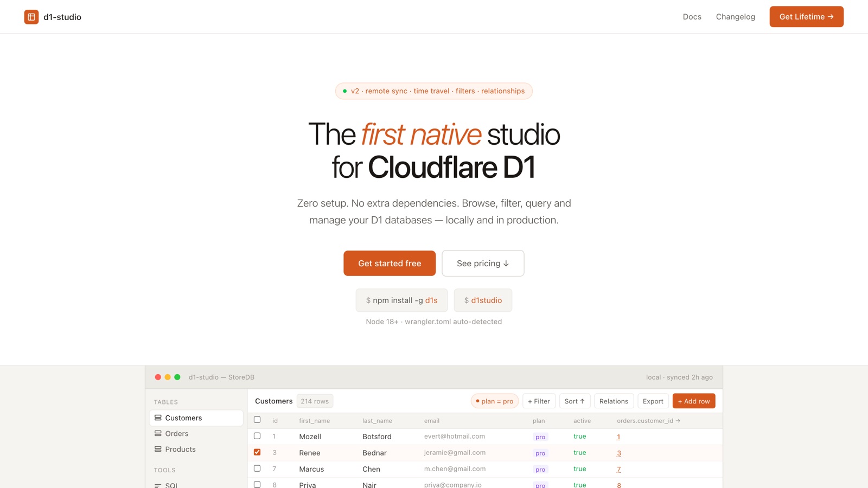Toggle the select-all checkbox in table header
Screen dimensions: 868x488
(257, 420)
